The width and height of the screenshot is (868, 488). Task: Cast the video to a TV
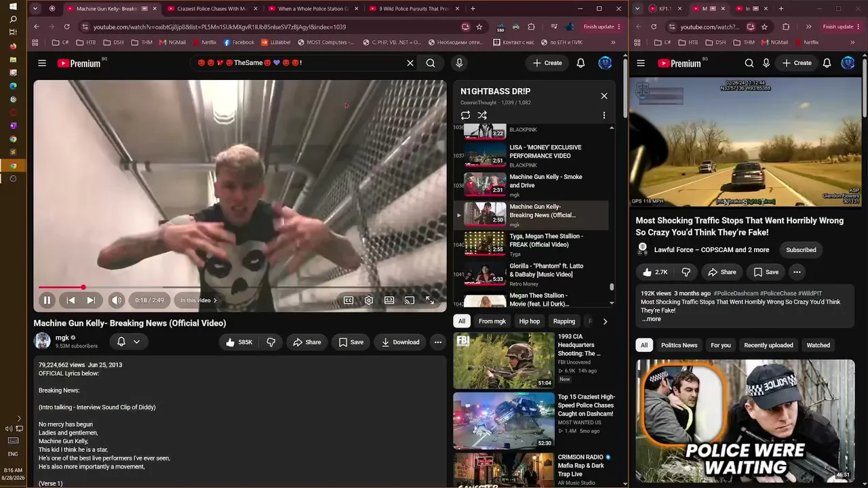click(x=410, y=300)
